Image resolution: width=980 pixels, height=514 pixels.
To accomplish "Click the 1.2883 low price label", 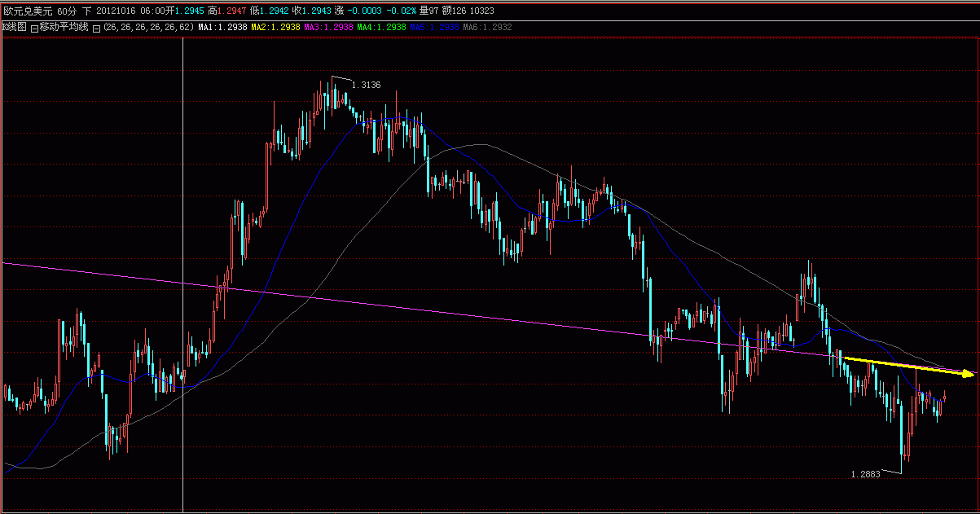I will pyautogui.click(x=865, y=474).
